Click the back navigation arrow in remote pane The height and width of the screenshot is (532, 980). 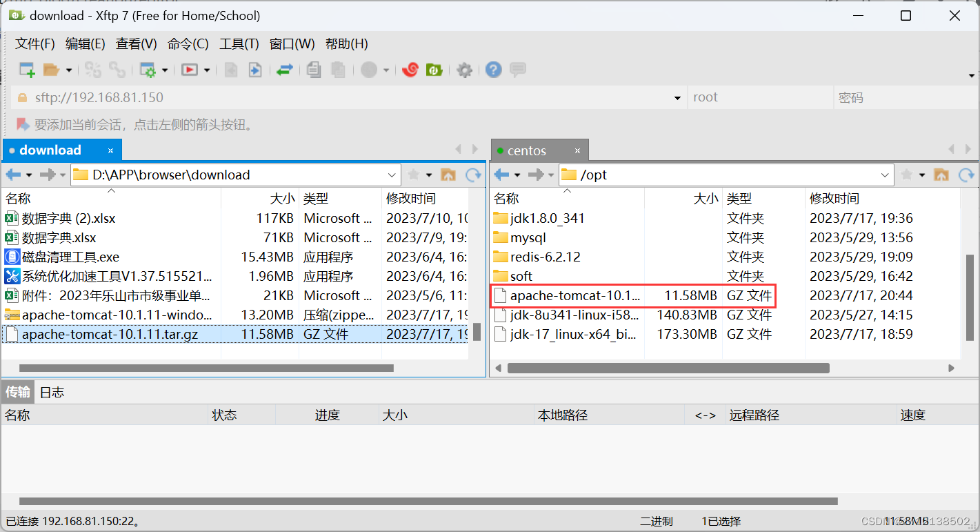pyautogui.click(x=502, y=175)
